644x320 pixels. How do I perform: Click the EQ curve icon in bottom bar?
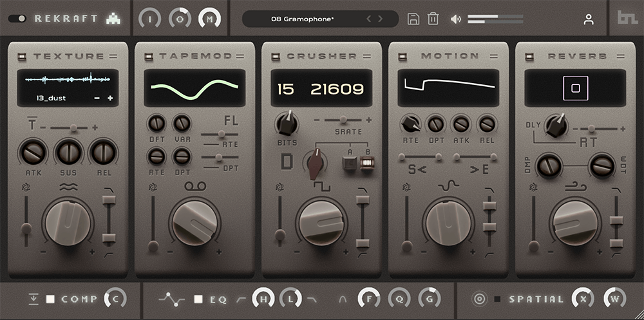[x=172, y=299]
